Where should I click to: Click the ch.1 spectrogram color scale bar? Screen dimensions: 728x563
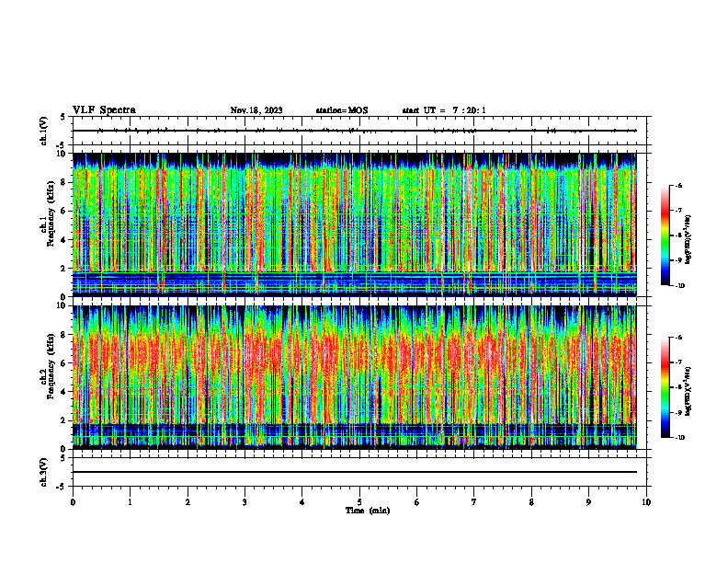coord(665,236)
